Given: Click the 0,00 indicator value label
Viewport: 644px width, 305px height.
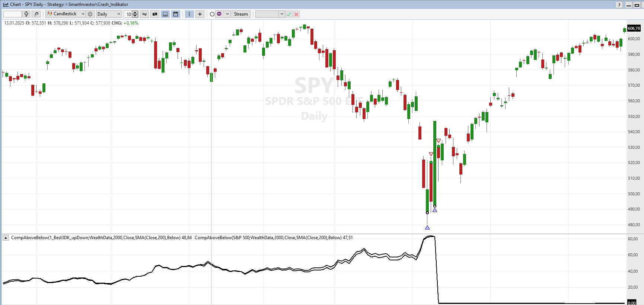Looking at the screenshot, I should [x=632, y=303].
